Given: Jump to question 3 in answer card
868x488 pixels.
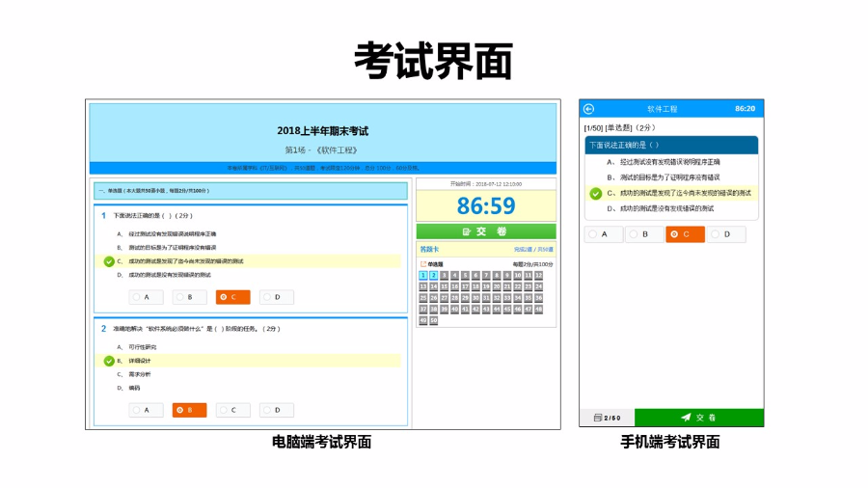Looking at the screenshot, I should point(445,276).
